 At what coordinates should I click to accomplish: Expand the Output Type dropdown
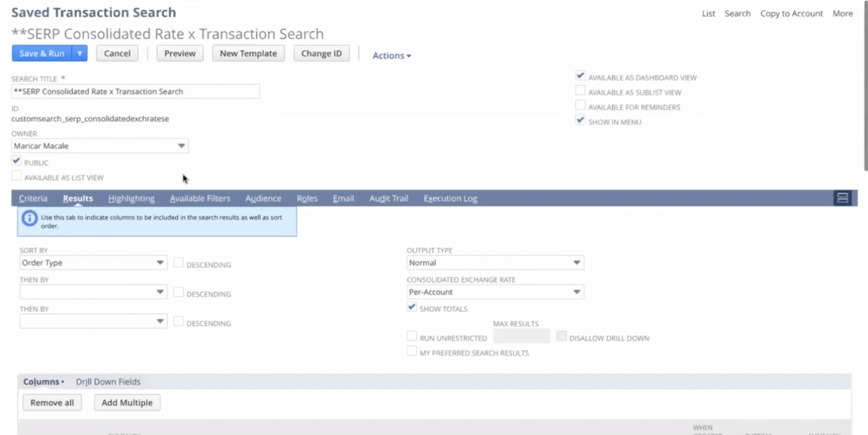coord(576,263)
